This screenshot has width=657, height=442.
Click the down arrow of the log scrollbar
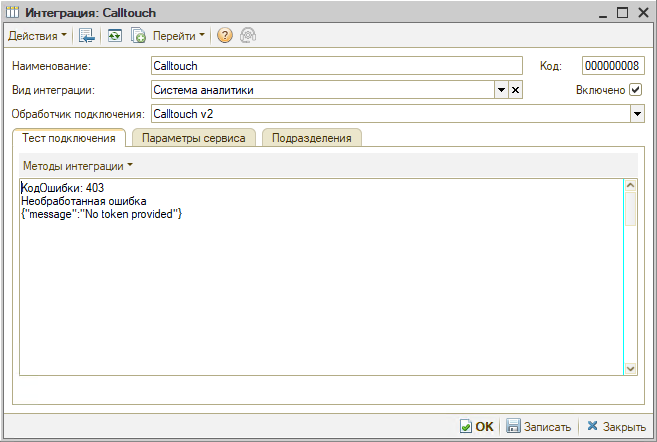[631, 368]
